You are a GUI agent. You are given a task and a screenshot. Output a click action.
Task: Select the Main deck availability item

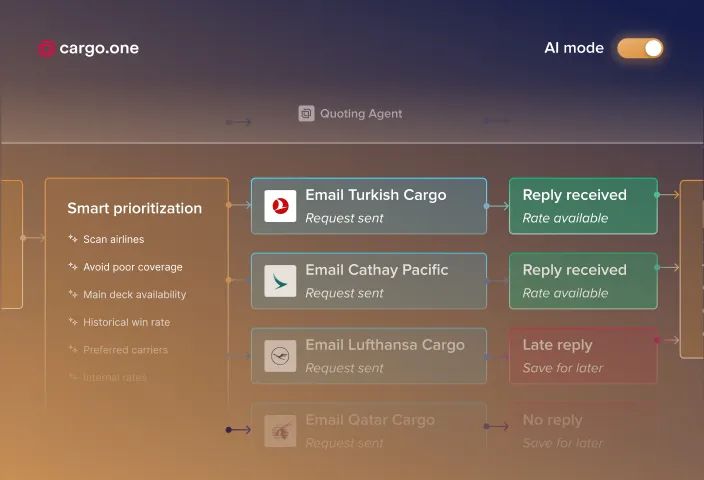coord(135,295)
